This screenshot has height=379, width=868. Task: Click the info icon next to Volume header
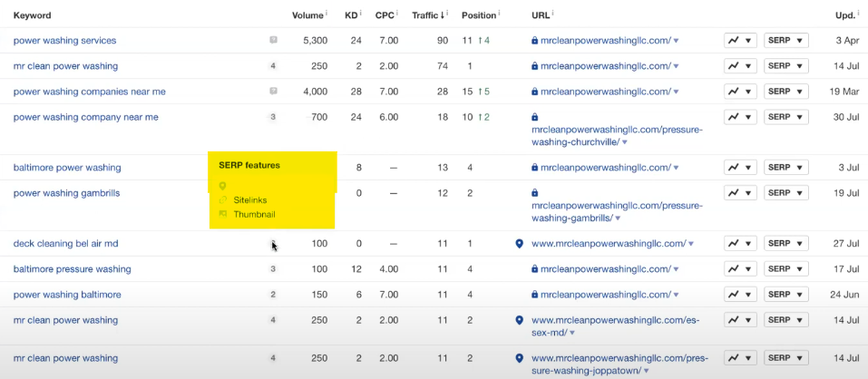tap(327, 14)
